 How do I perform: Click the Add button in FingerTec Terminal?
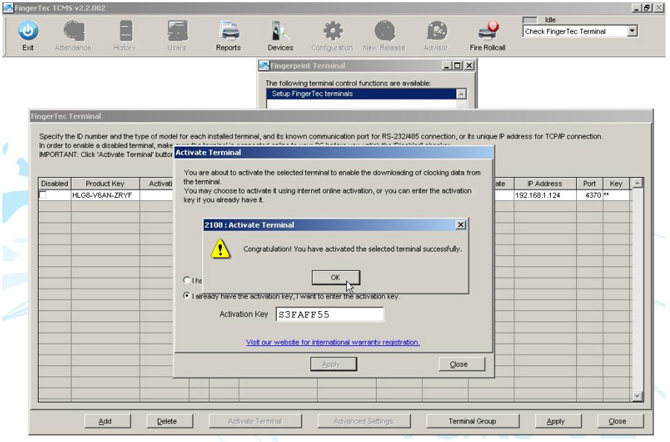pyautogui.click(x=108, y=421)
